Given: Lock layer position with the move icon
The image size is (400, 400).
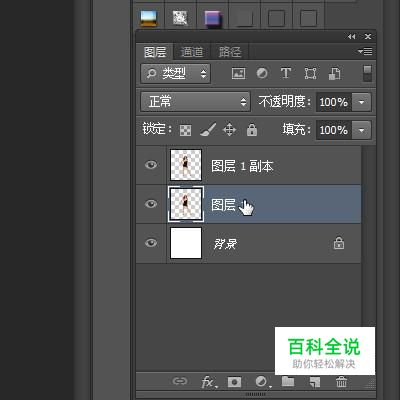Looking at the screenshot, I should point(230,130).
